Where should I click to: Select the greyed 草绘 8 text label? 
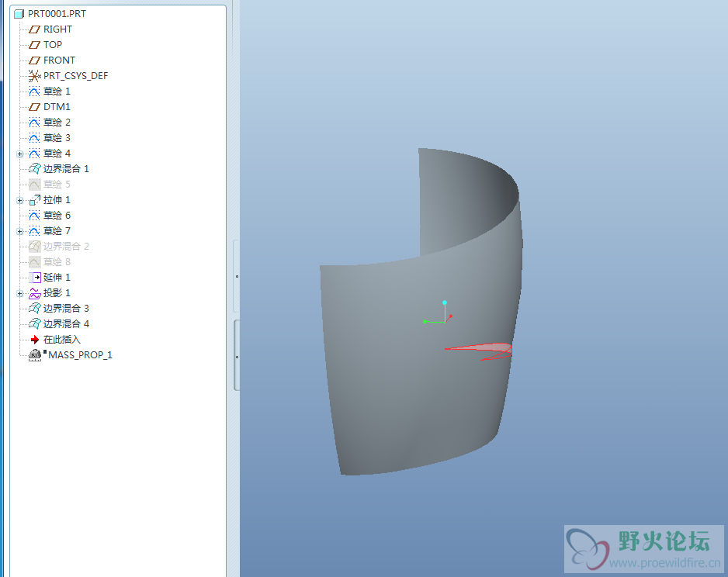57,262
